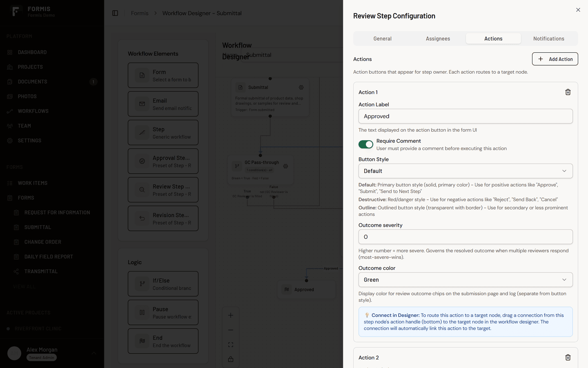Click the Action Label input field

click(x=465, y=116)
